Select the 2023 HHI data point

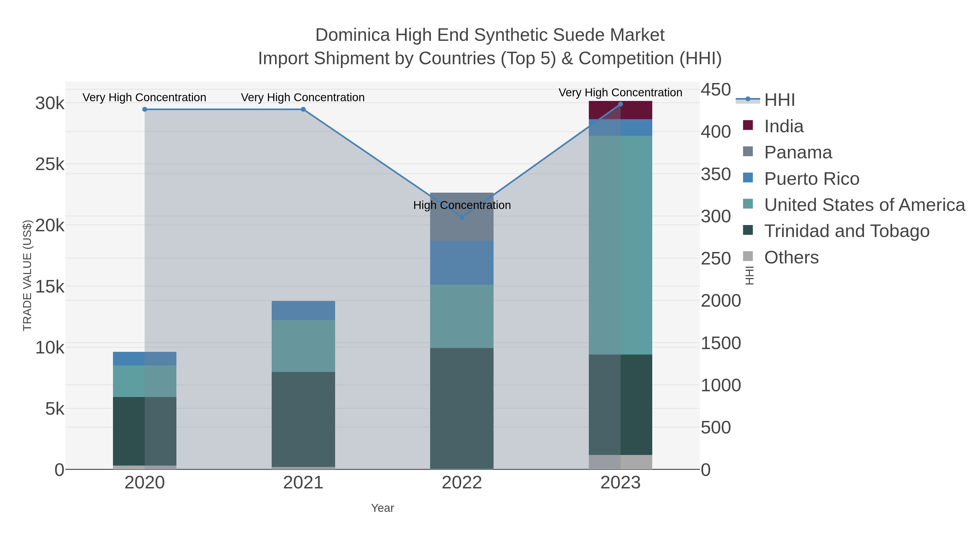pyautogui.click(x=620, y=104)
